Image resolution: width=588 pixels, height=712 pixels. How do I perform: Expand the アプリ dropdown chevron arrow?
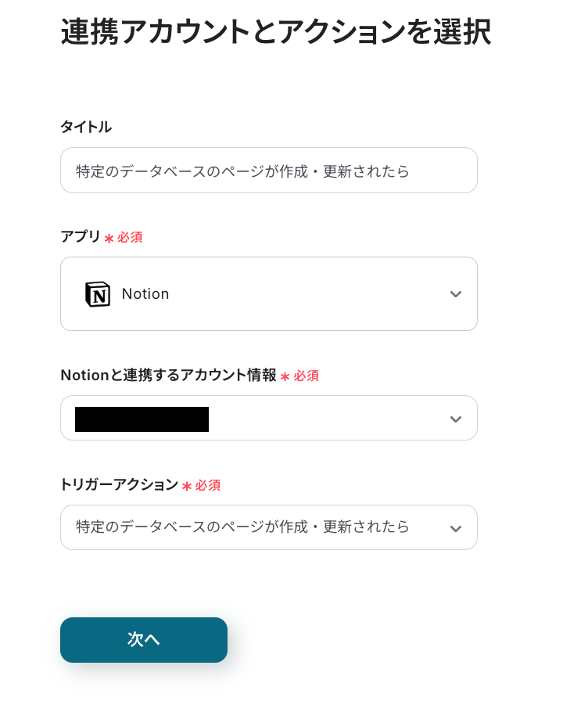click(456, 294)
